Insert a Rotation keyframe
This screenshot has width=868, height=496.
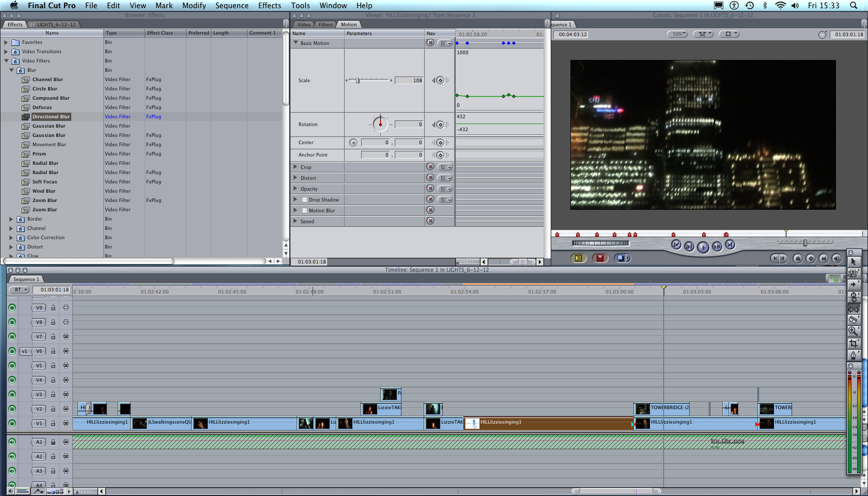440,125
